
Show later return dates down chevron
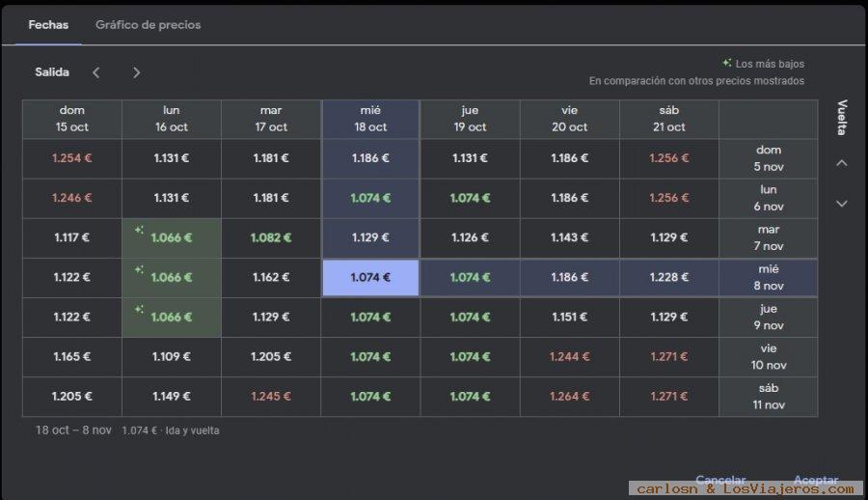tap(841, 204)
